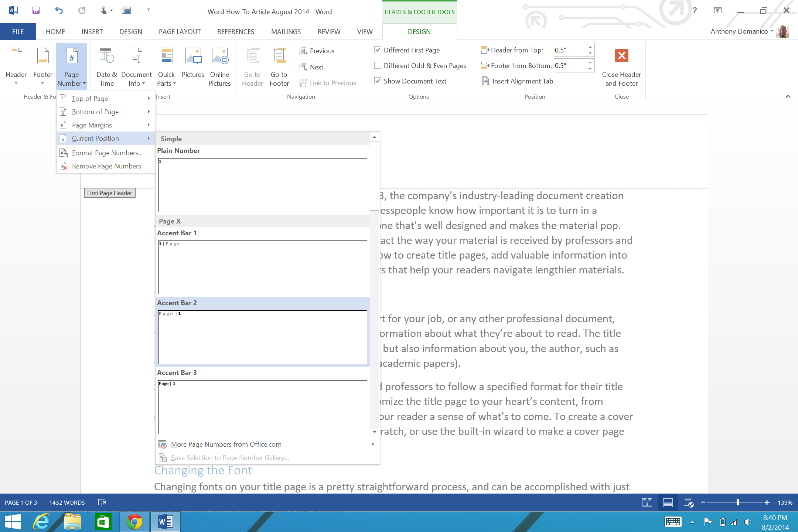Enable Different Odd and Even Pages
The image size is (798, 532).
(378, 65)
